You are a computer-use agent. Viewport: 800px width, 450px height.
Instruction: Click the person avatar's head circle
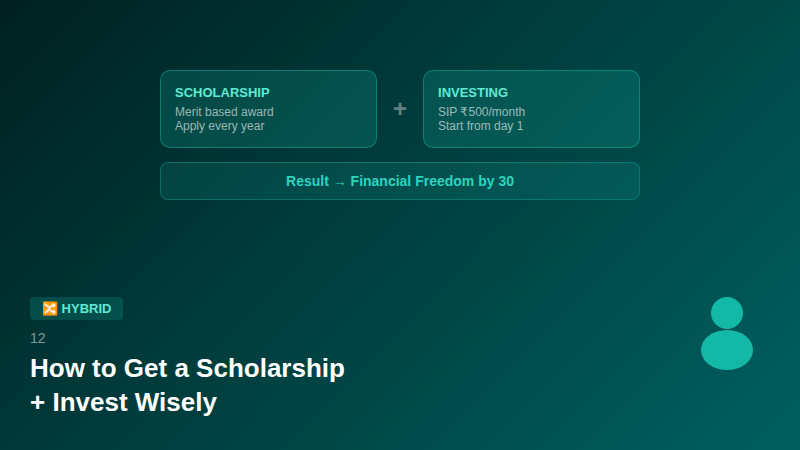(727, 313)
